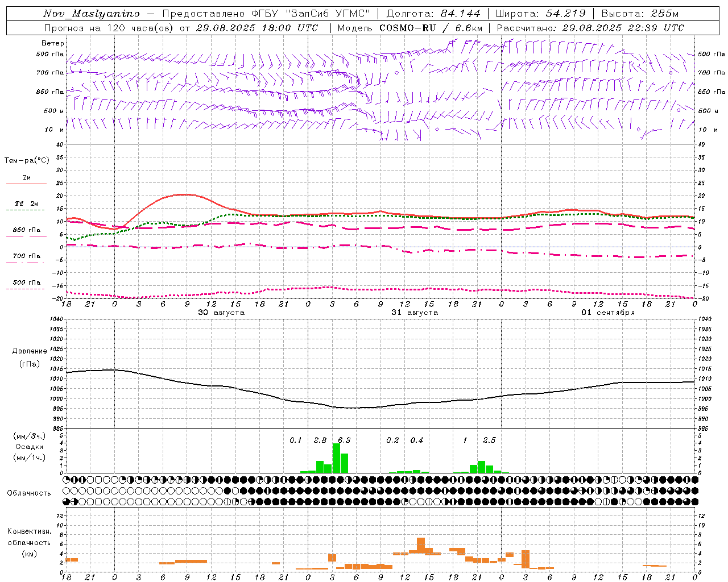Click the 31 августа date label
Image resolution: width=728 pixels, height=582 pixels.
point(415,313)
